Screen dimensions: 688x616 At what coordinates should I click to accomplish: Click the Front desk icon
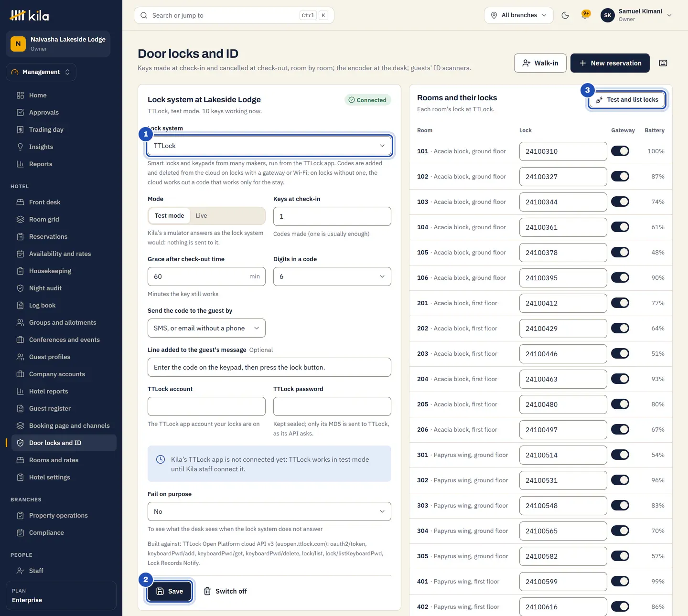point(20,202)
